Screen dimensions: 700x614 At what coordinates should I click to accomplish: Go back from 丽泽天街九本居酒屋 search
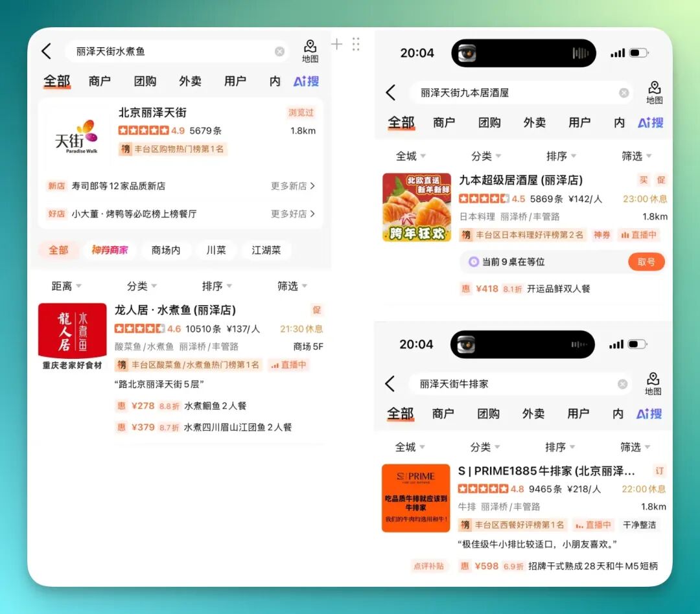point(391,93)
